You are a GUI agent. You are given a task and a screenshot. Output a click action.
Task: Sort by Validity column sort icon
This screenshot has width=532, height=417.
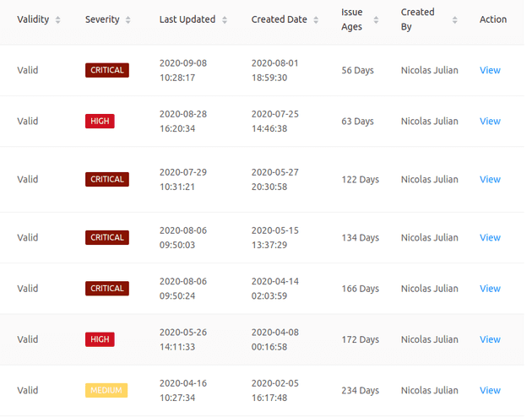point(58,19)
